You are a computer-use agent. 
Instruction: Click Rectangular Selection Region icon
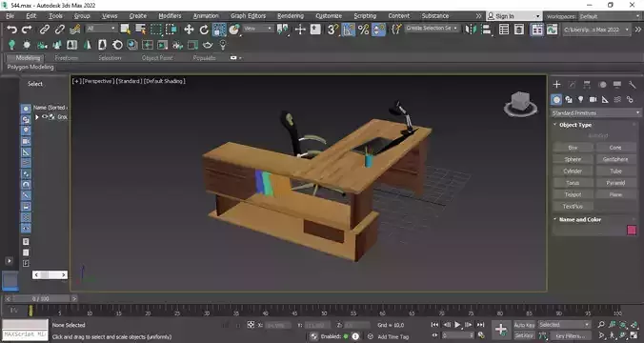[156, 30]
